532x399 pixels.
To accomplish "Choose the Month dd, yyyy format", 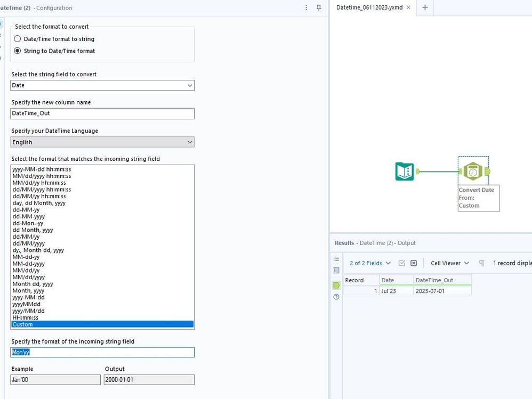I will (102, 284).
